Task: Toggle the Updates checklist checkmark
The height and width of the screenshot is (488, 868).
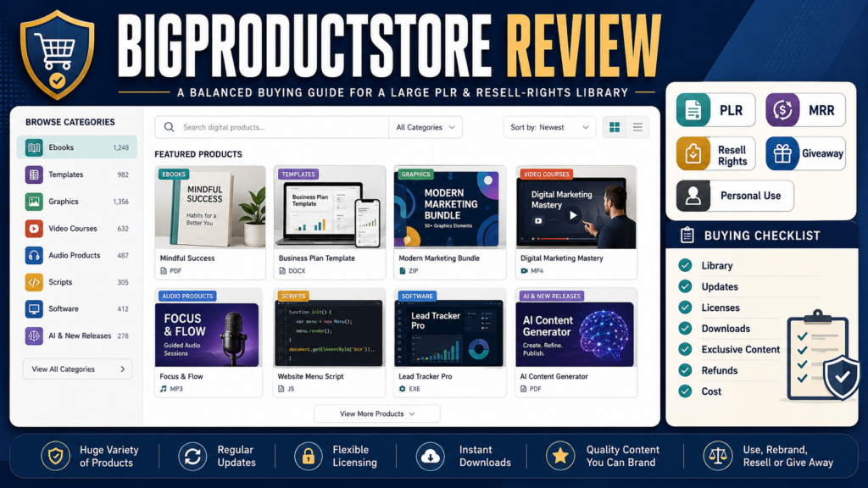Action: tap(685, 286)
